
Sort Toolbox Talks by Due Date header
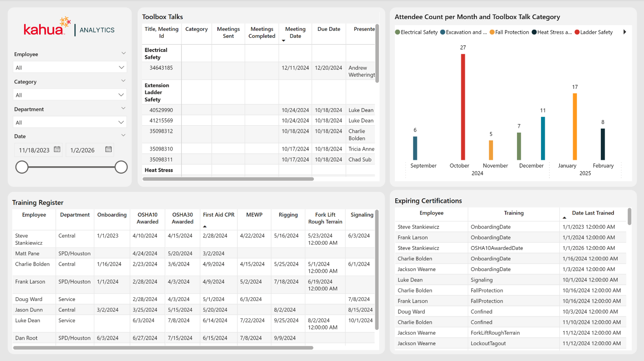click(x=329, y=29)
